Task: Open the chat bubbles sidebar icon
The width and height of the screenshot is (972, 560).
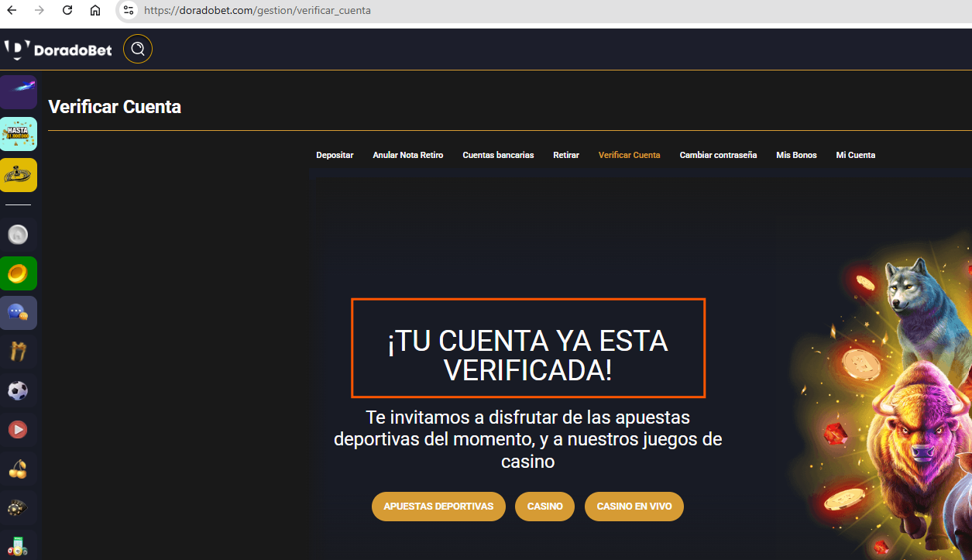Action: point(18,313)
